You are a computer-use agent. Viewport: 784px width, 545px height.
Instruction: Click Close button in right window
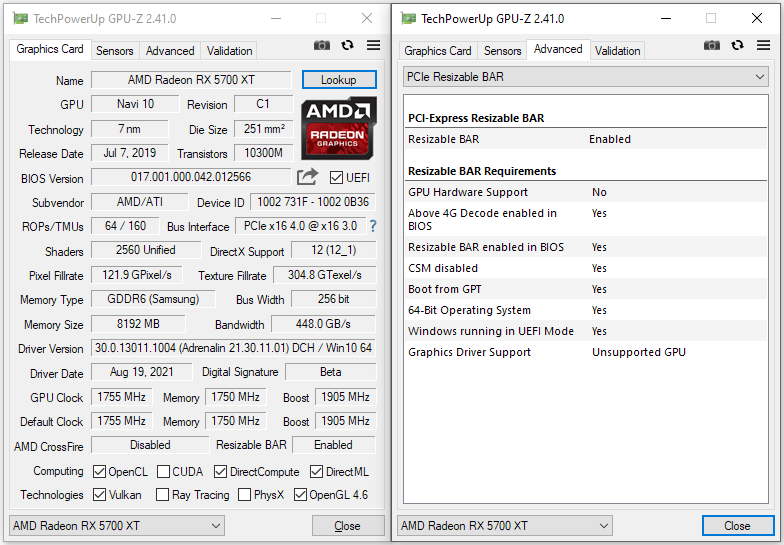738,526
